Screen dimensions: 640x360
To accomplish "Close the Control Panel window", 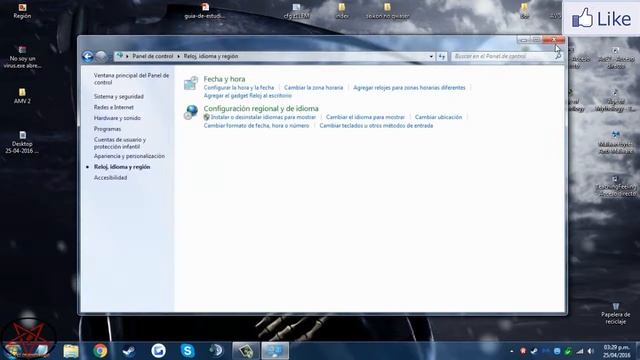I will pos(554,40).
